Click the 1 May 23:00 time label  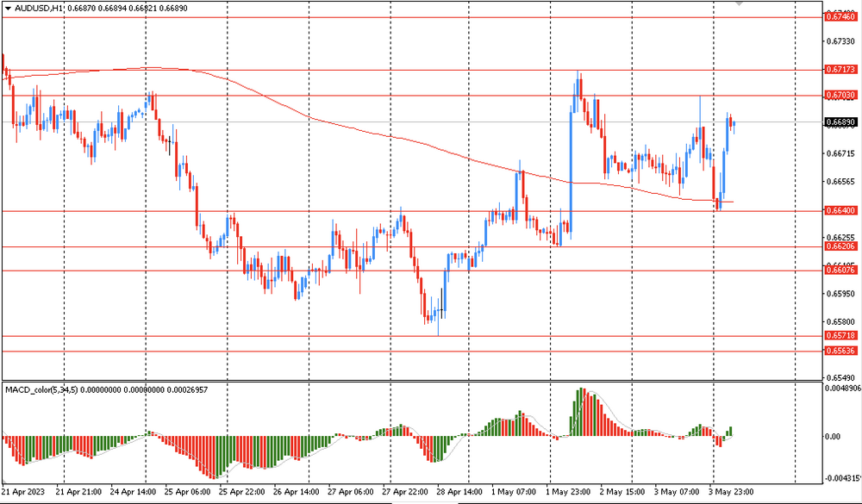[x=568, y=492]
